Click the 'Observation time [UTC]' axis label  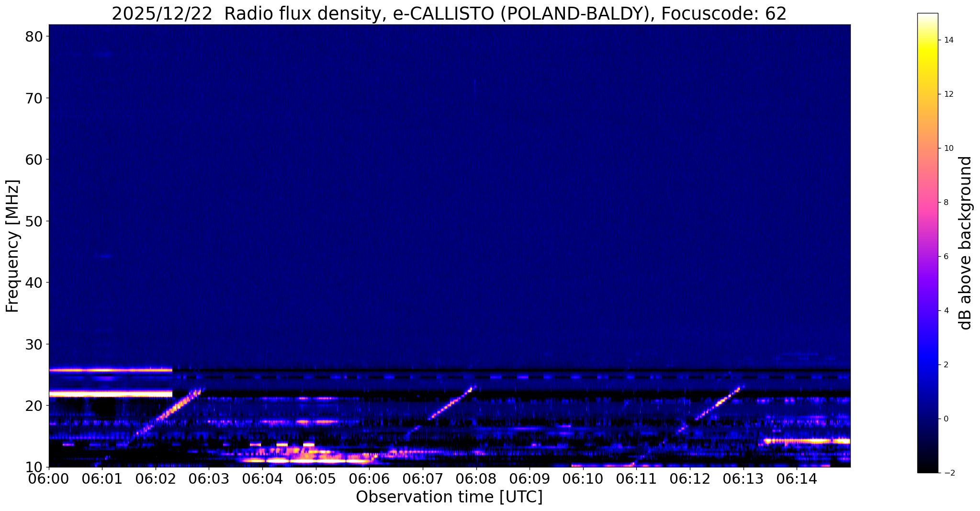[449, 497]
